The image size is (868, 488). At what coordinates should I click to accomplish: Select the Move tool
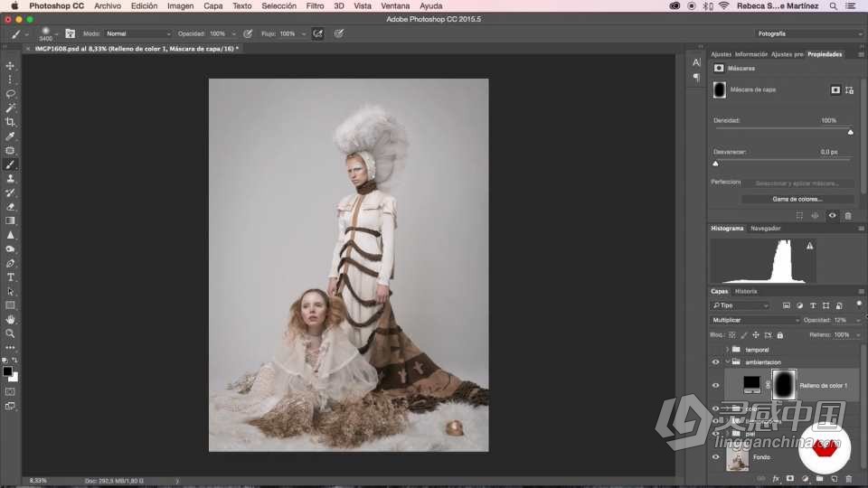[x=10, y=65]
